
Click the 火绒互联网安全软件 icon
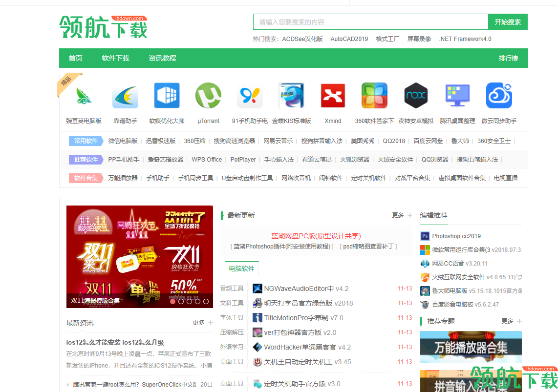[425, 277]
